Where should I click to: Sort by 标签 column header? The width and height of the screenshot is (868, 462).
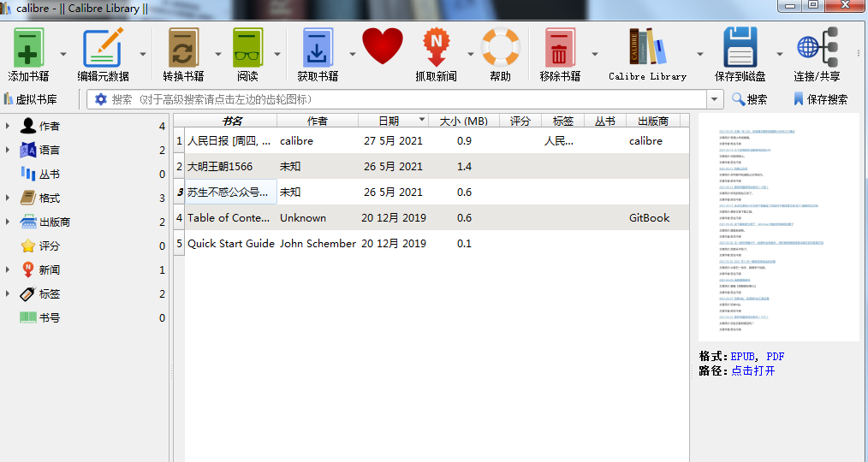pyautogui.click(x=562, y=121)
